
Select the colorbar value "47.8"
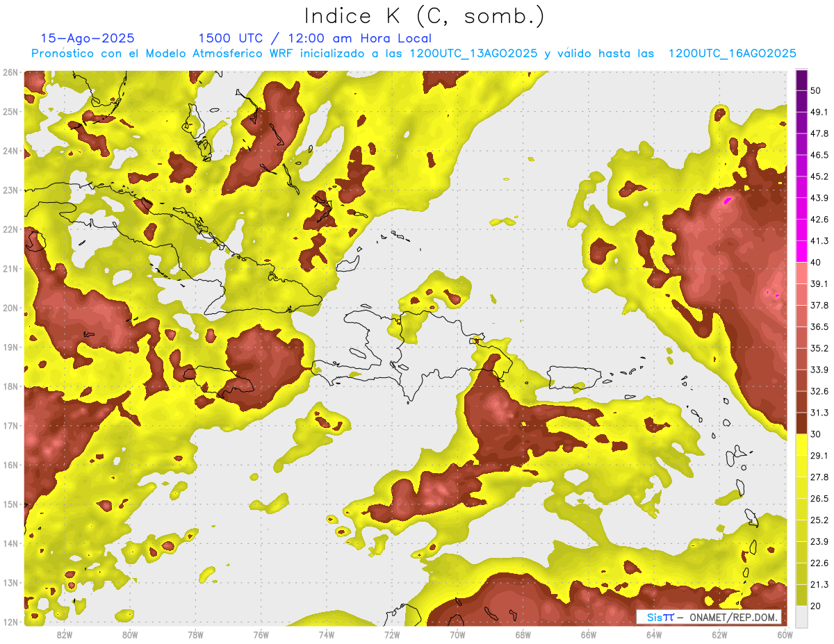point(819,133)
